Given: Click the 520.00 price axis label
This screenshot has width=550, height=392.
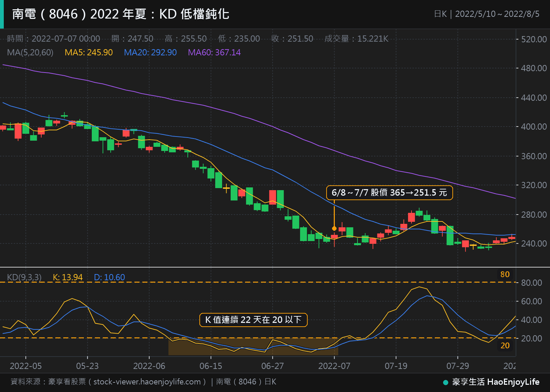Looking at the screenshot, I should [x=534, y=39].
